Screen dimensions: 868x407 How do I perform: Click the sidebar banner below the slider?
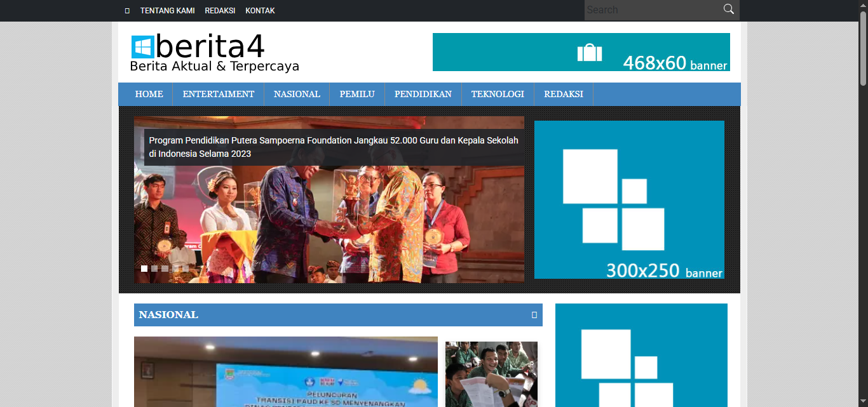click(641, 355)
